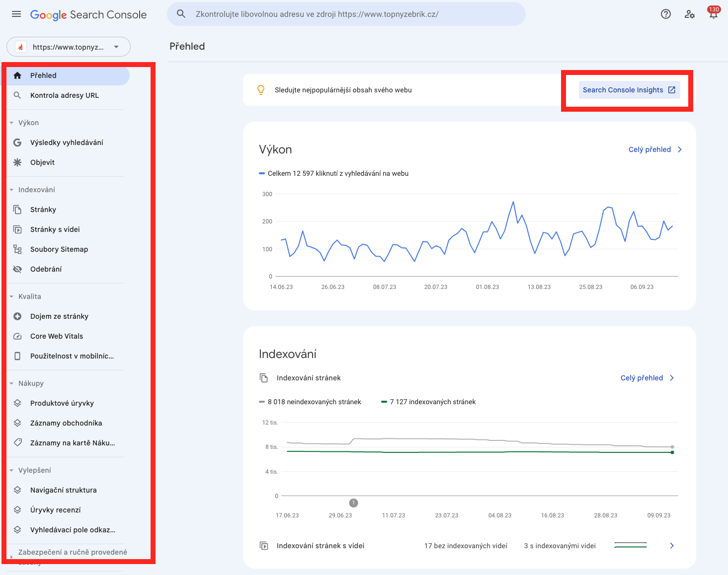Click green endpoint dot of indexed pages line
The image size is (728, 575).
point(672,452)
